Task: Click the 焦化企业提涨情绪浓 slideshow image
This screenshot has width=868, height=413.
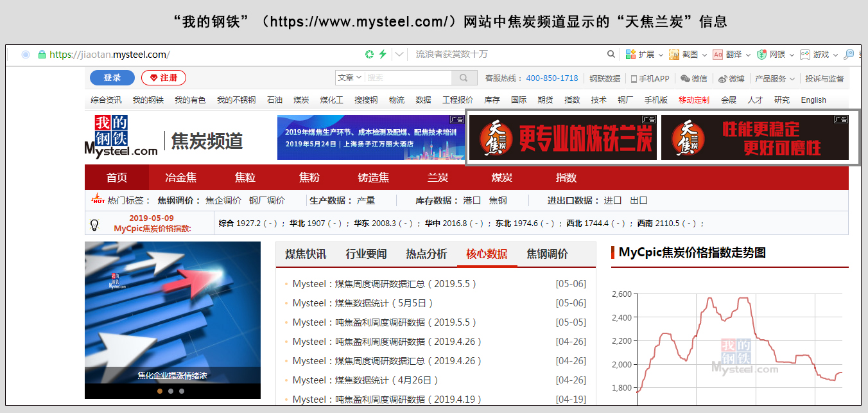Action: click(x=173, y=313)
